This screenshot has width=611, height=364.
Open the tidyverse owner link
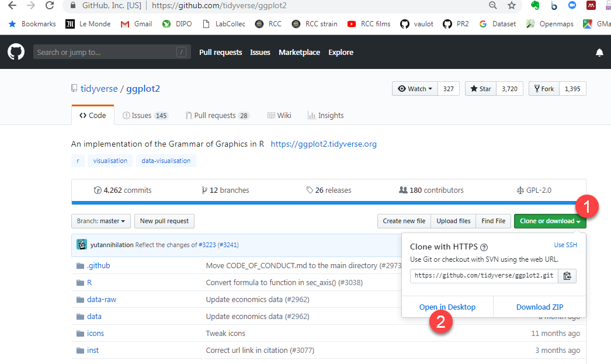click(x=99, y=89)
